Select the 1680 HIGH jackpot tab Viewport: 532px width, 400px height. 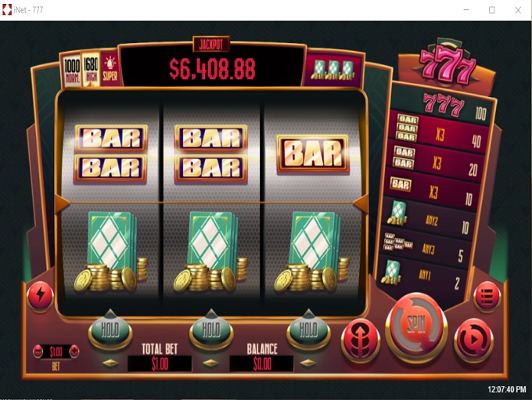(x=91, y=69)
